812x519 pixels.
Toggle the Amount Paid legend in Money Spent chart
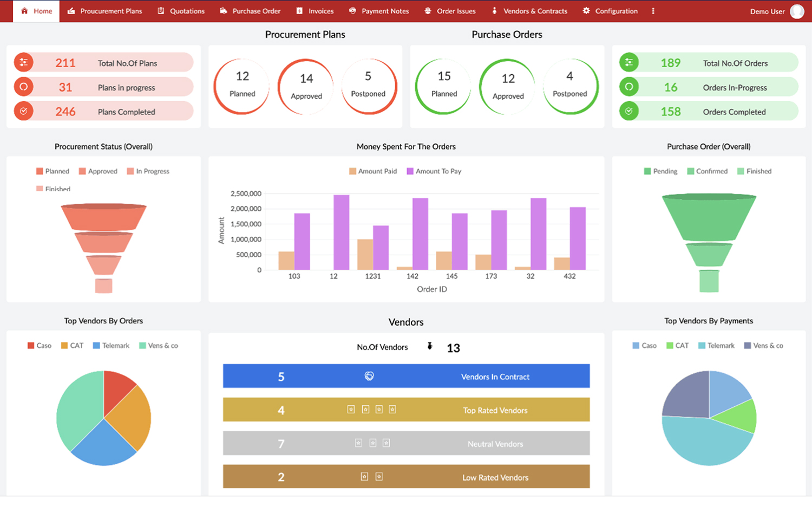pos(372,171)
